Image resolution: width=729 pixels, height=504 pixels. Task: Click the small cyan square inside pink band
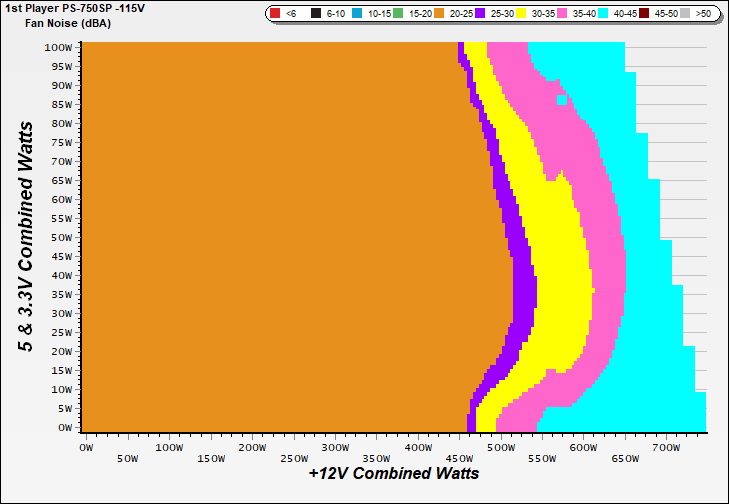point(561,100)
